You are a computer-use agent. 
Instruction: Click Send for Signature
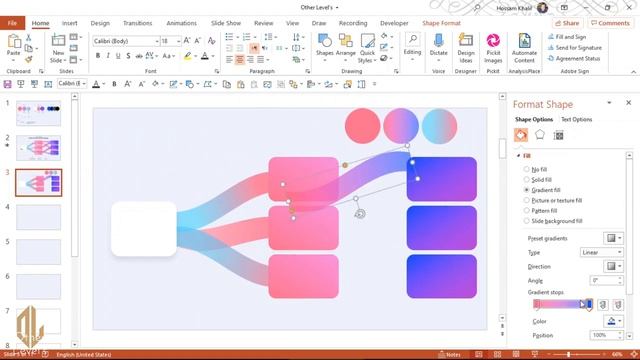click(575, 48)
